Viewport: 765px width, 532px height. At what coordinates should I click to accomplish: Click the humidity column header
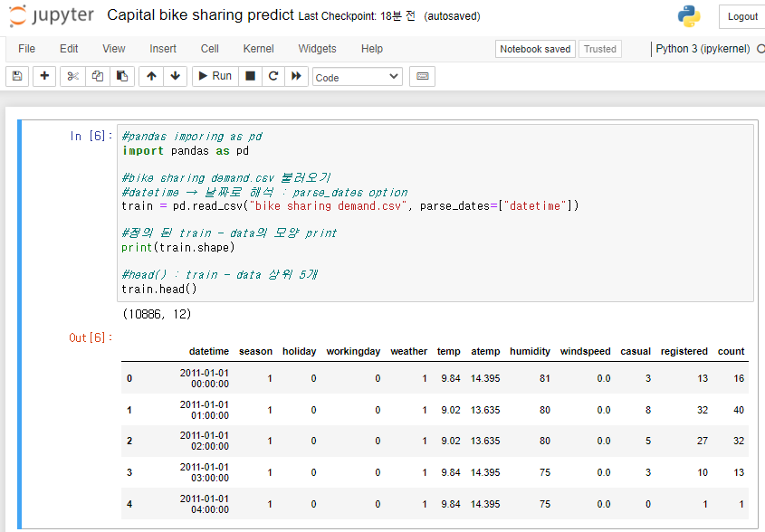click(530, 351)
